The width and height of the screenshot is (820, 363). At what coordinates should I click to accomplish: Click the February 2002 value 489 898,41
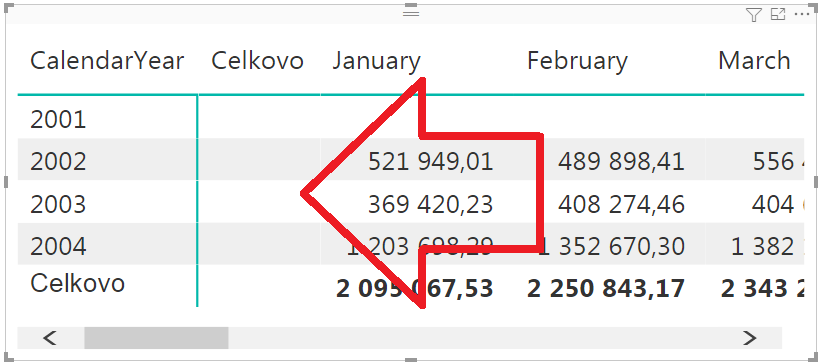pos(621,162)
